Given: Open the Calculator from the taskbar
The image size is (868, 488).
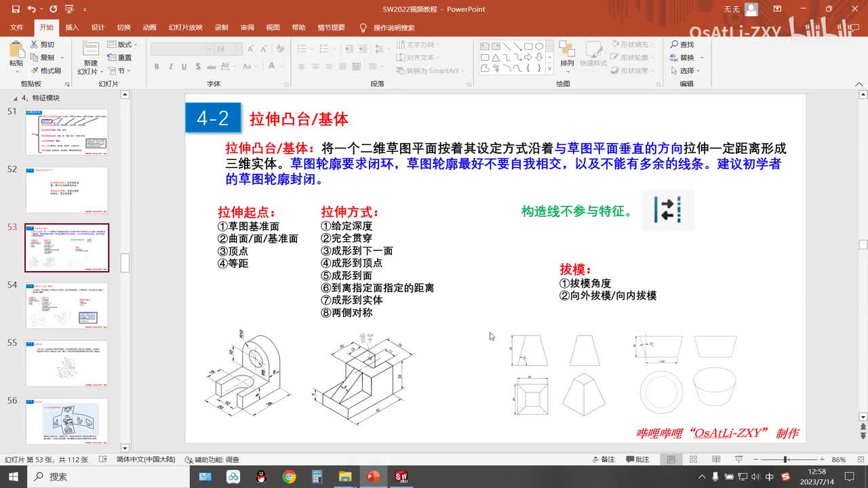Looking at the screenshot, I should pos(317,476).
